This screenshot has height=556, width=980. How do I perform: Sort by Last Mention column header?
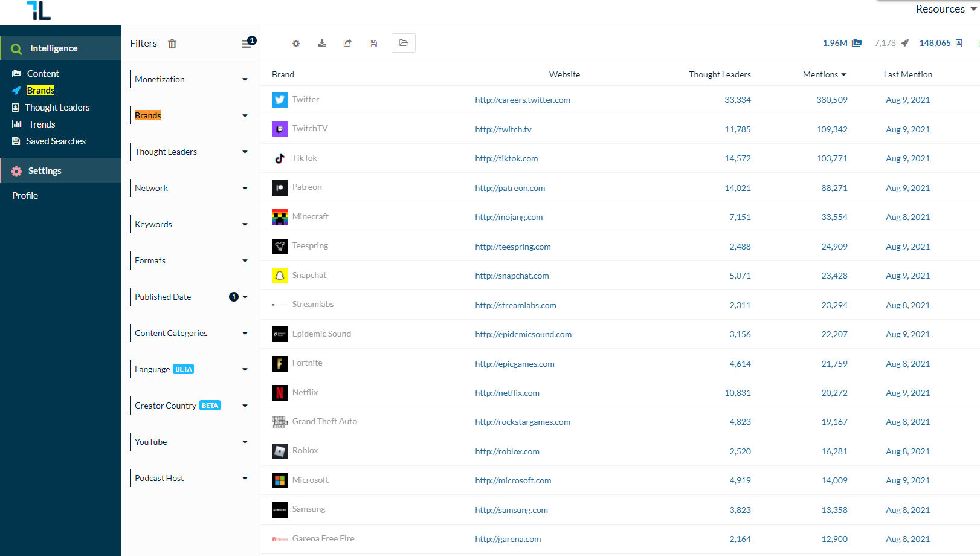point(907,74)
